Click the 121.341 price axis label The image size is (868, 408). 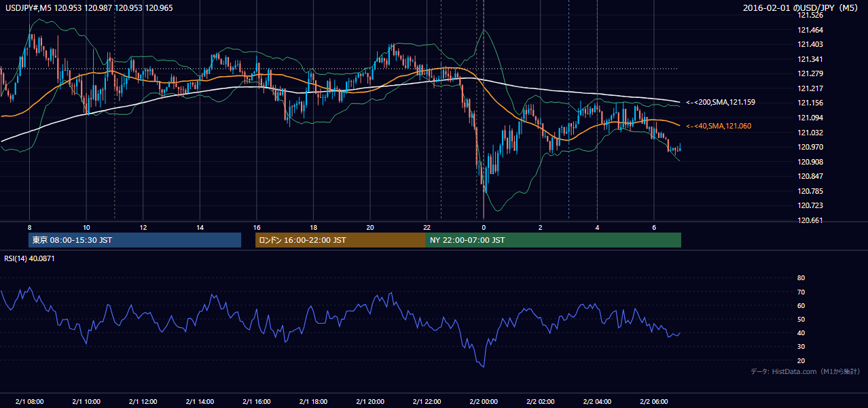click(810, 59)
